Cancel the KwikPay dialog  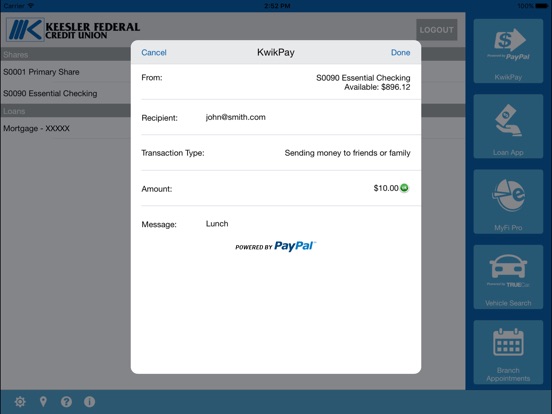pyautogui.click(x=154, y=52)
